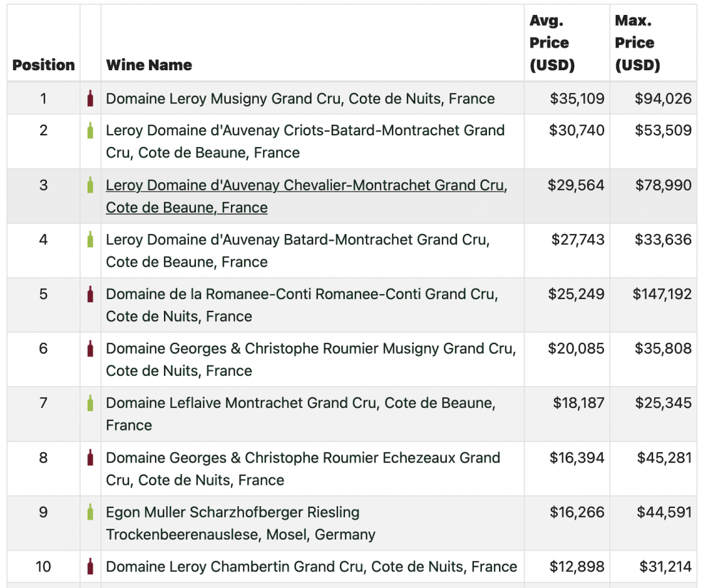Open Leroy Domaine d'Auvenay Batard-Montrachet Grand Cru link
This screenshot has width=703, height=588.
[297, 250]
